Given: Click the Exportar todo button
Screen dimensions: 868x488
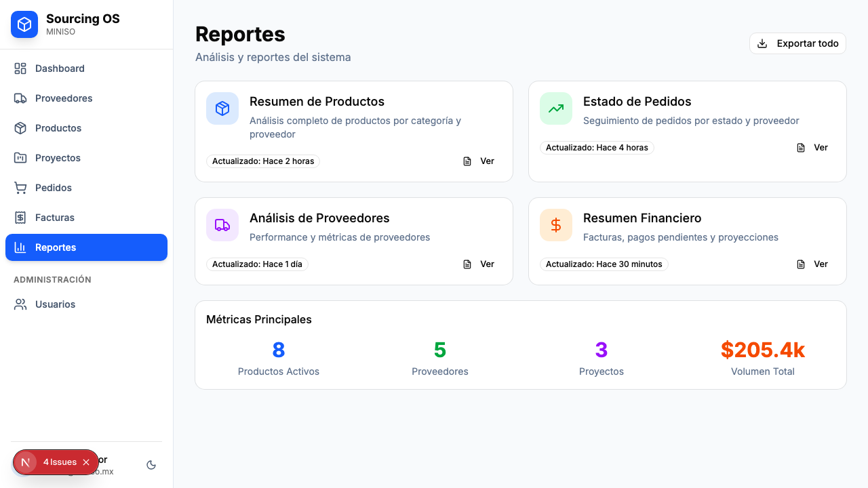Looking at the screenshot, I should pos(797,43).
